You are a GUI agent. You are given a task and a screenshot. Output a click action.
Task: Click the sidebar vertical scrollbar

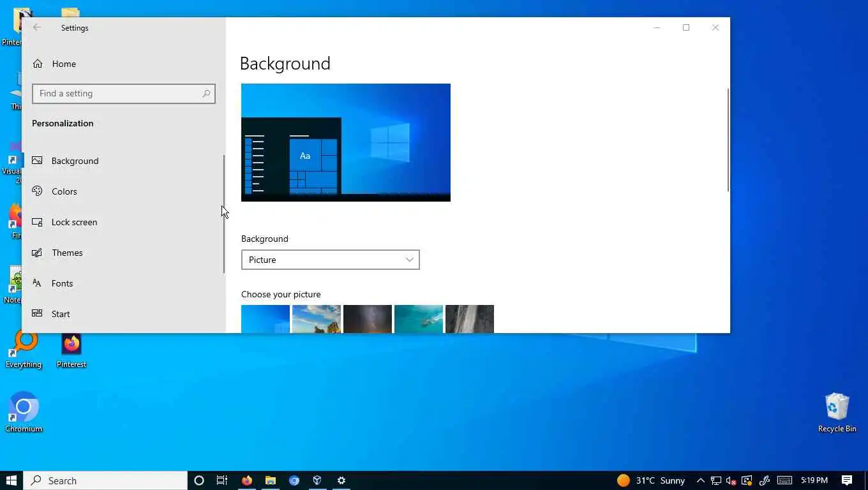223,214
